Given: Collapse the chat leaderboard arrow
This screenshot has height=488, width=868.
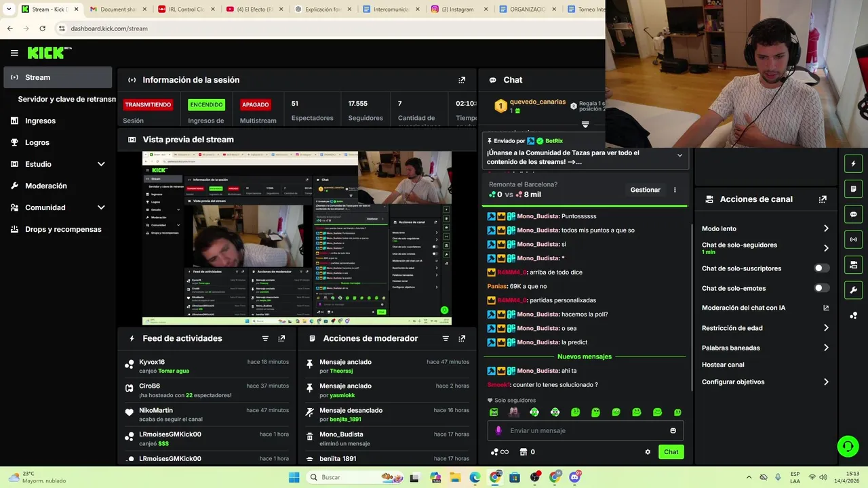Looking at the screenshot, I should click(585, 125).
